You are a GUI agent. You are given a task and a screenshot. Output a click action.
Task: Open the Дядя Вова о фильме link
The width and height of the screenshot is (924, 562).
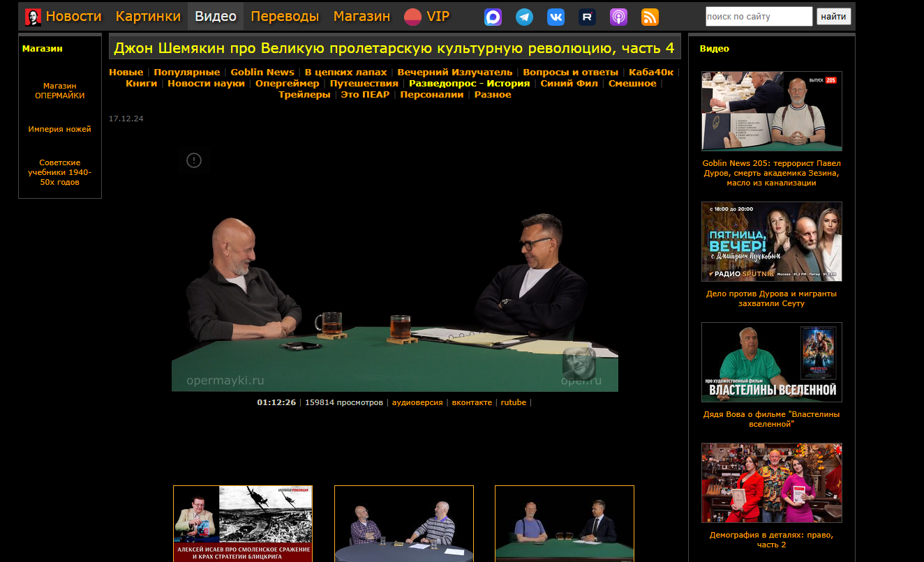click(772, 419)
